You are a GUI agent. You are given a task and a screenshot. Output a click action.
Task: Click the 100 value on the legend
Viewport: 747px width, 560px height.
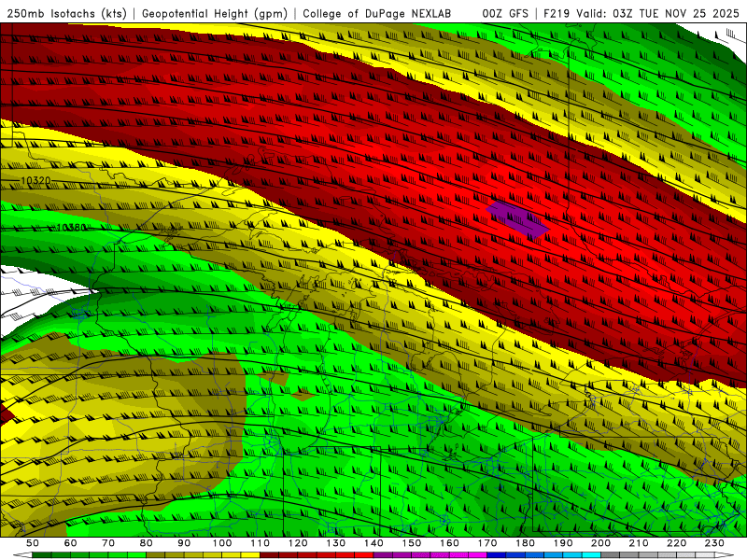click(222, 543)
